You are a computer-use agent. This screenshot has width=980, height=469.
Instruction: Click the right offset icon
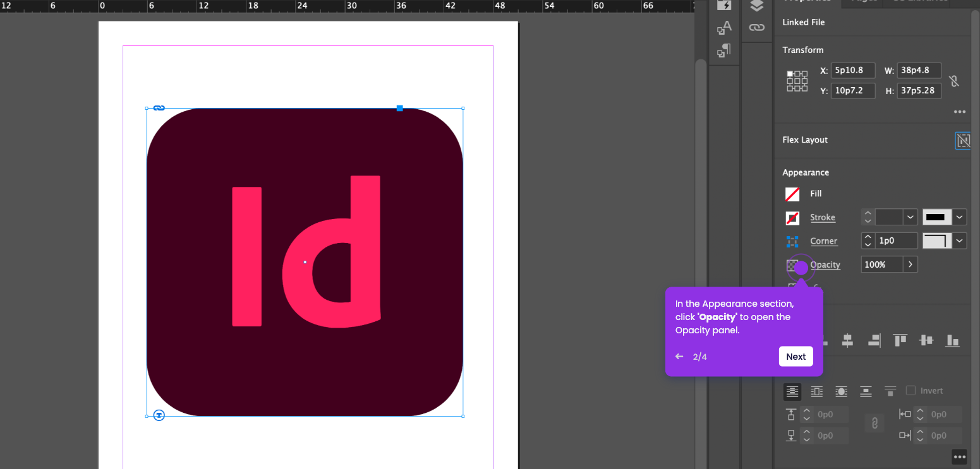point(905,436)
